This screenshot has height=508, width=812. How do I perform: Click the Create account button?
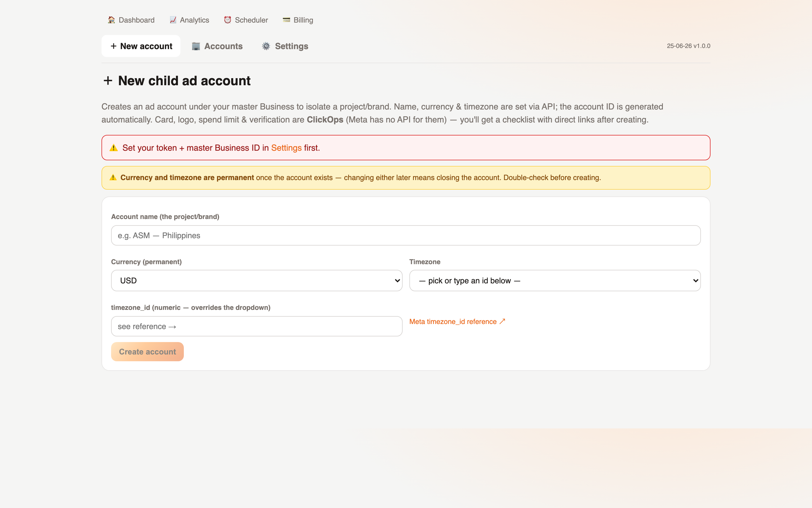tap(147, 352)
